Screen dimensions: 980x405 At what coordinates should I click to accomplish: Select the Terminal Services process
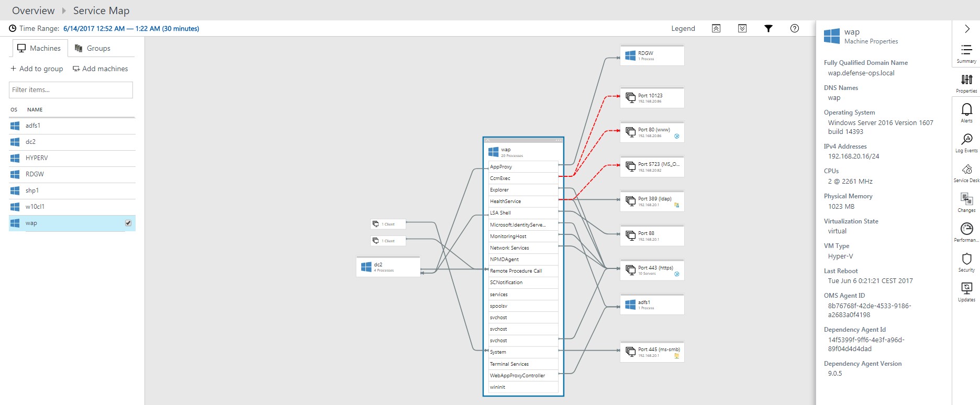523,364
